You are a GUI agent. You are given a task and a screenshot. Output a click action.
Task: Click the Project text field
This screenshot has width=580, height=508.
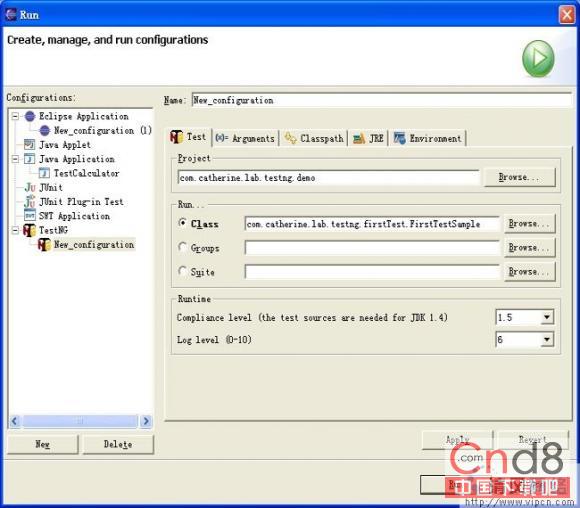(328, 178)
